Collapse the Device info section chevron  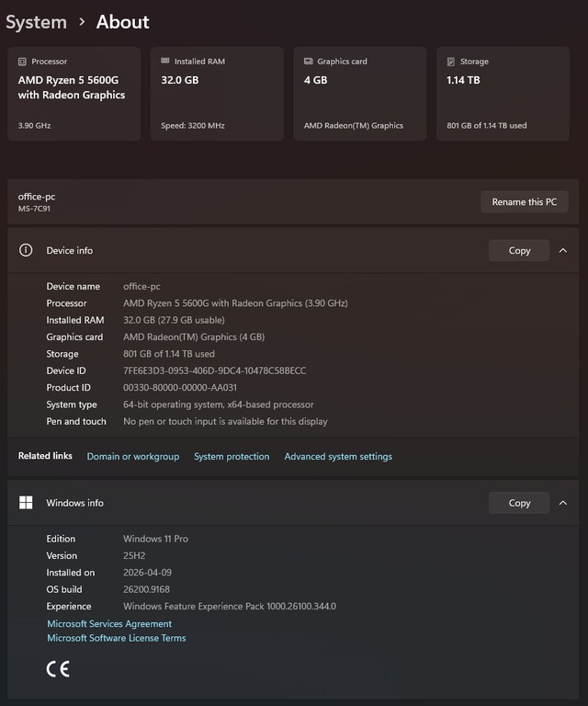[x=563, y=250]
